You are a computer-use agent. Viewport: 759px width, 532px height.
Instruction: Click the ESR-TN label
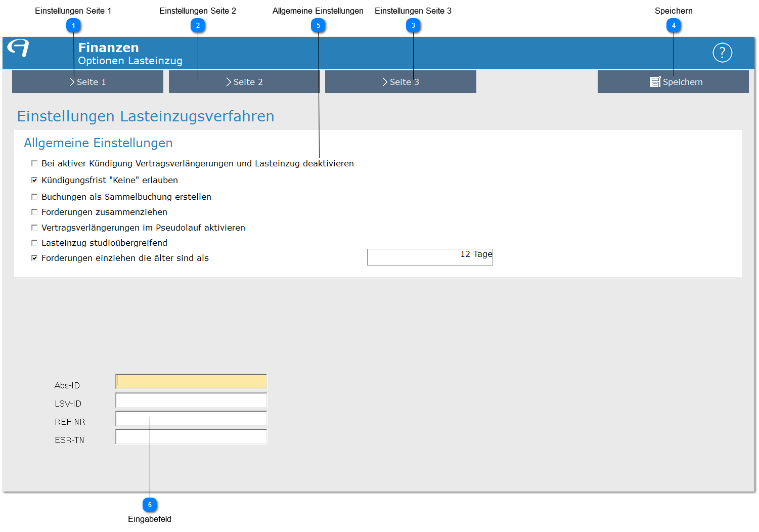click(69, 440)
